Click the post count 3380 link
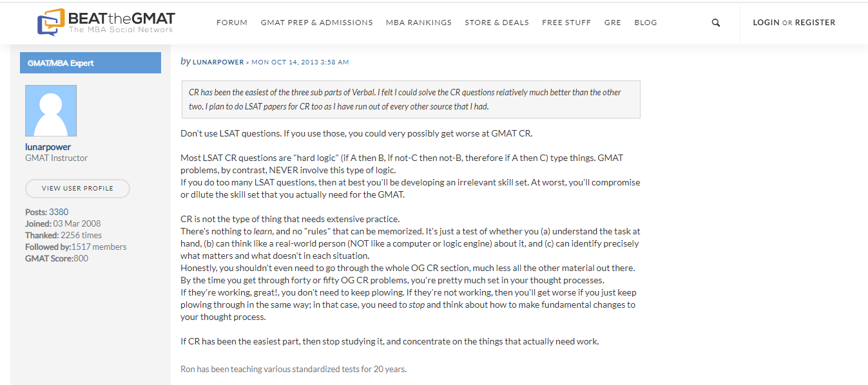This screenshot has width=868, height=385. (x=59, y=212)
